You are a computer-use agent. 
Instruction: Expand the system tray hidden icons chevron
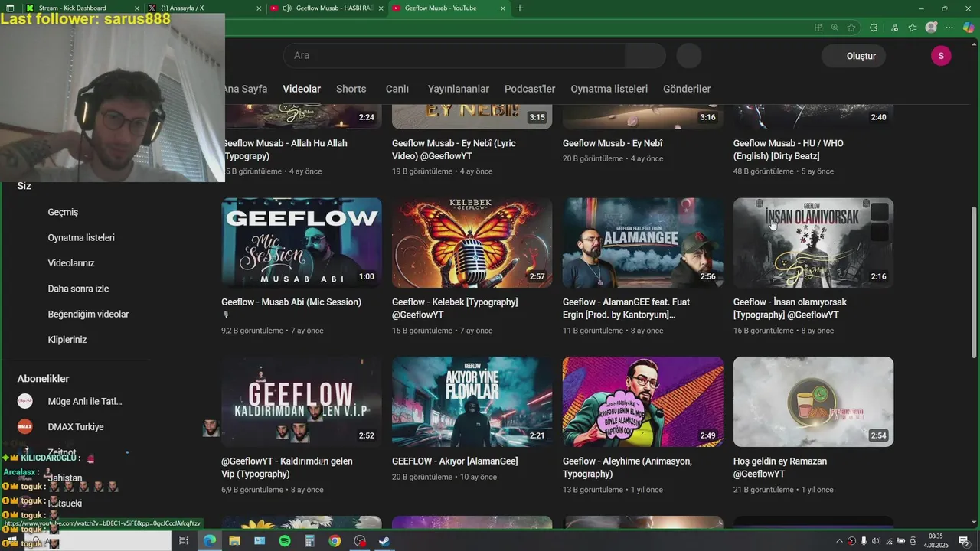click(839, 541)
